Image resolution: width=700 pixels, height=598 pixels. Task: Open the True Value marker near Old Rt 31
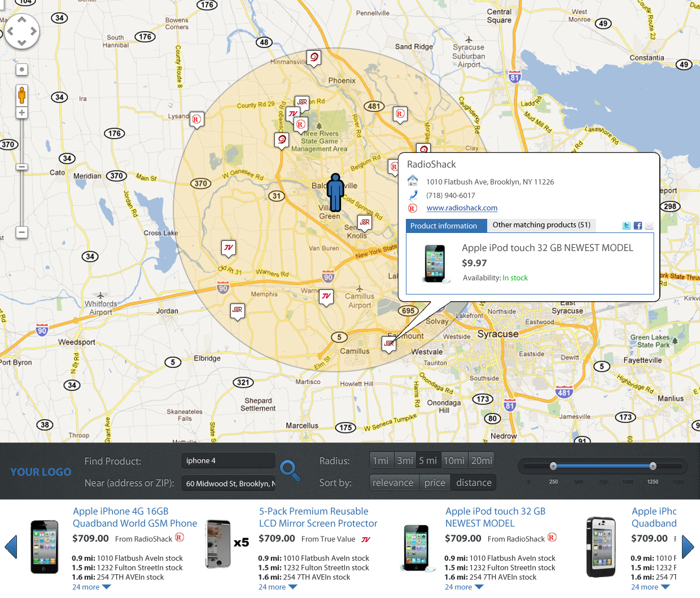tap(228, 248)
